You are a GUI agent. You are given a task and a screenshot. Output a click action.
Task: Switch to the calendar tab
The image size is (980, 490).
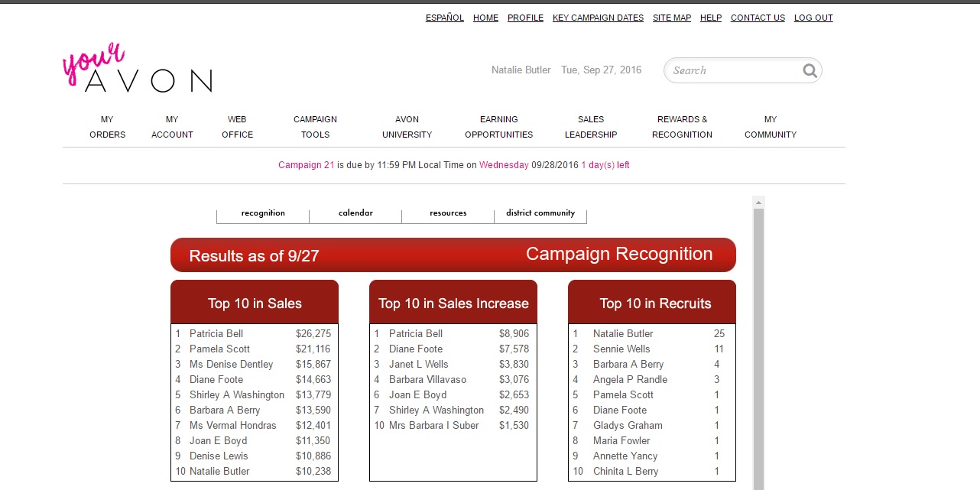click(355, 213)
